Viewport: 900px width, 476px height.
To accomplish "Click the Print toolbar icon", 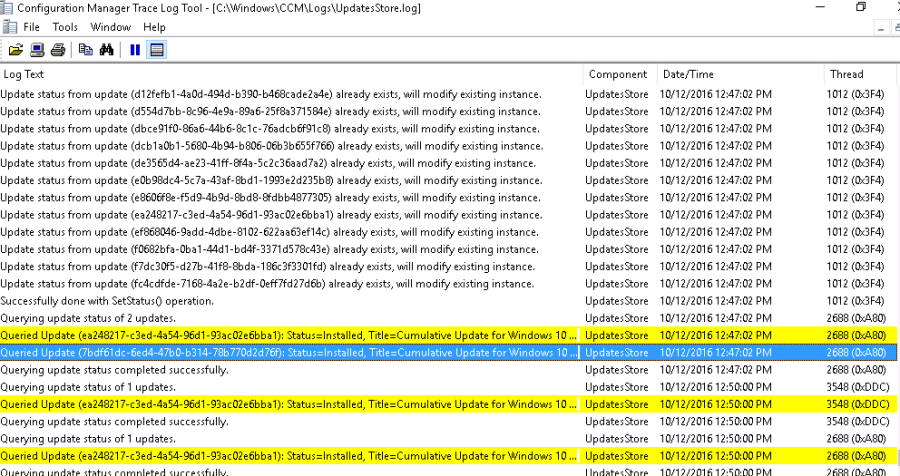I will 58,50.
